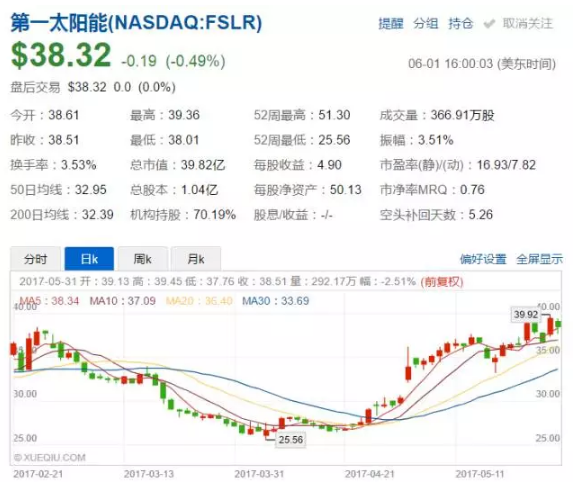Screen dimensions: 574x497
Task: Click the 2017-03-31 date axis label
Action: (259, 474)
